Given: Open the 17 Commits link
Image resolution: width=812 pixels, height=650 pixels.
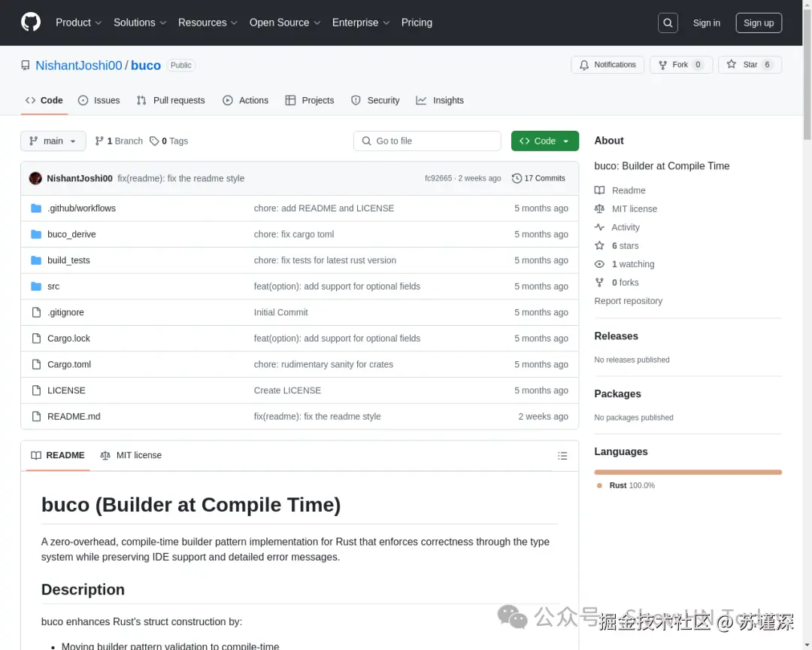Looking at the screenshot, I should [x=538, y=178].
